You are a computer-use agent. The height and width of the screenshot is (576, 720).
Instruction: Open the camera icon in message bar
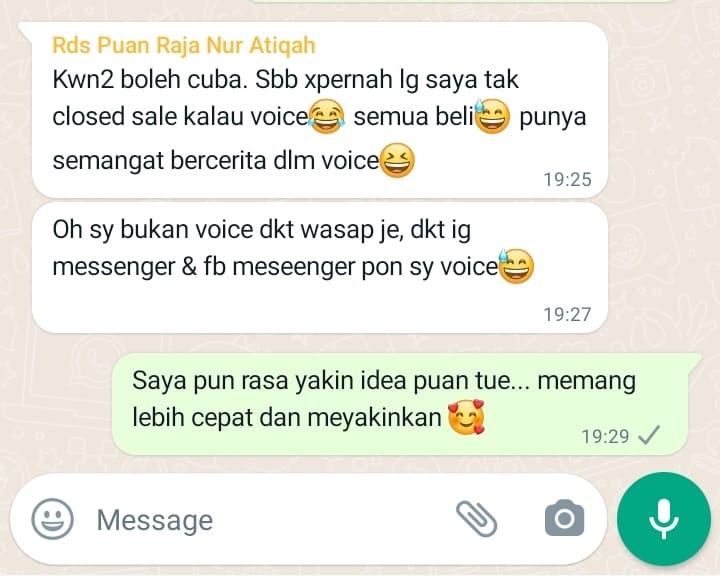click(x=564, y=518)
